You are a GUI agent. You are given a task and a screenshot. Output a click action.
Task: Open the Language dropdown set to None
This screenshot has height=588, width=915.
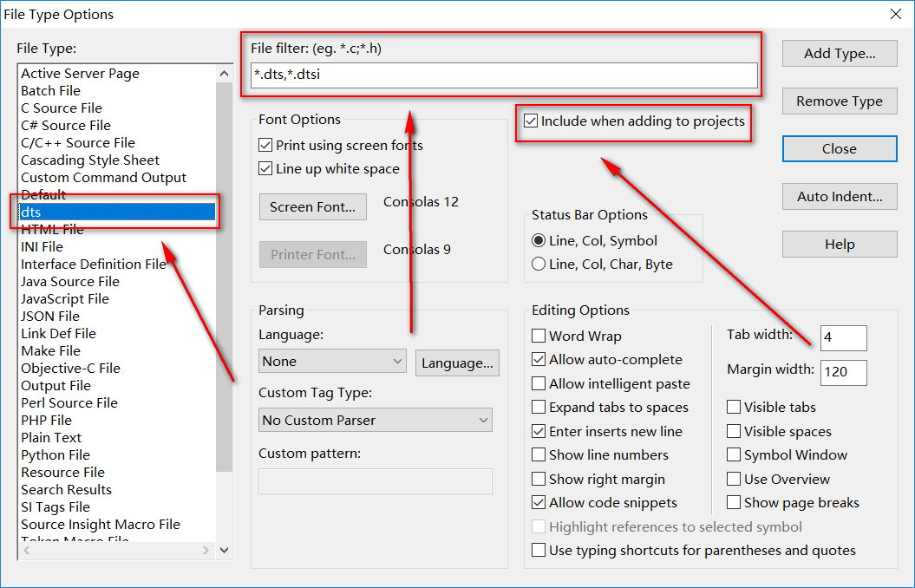pyautogui.click(x=332, y=361)
